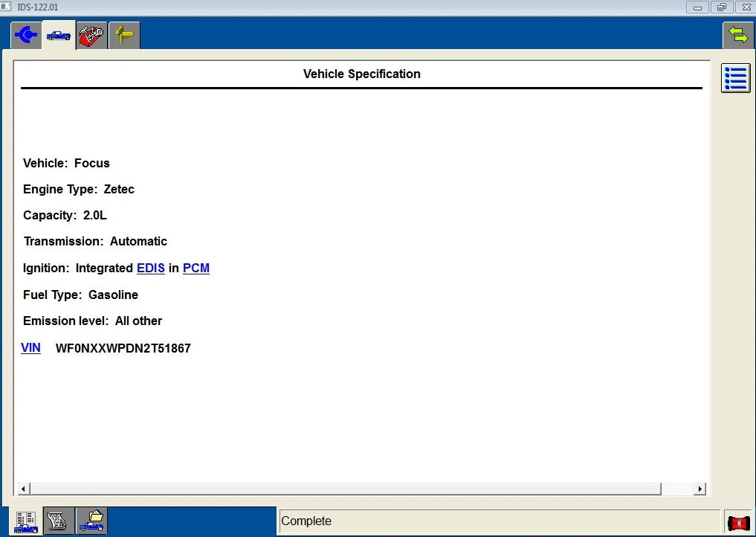
Task: Restore down the IDS window
Action: (x=720, y=7)
